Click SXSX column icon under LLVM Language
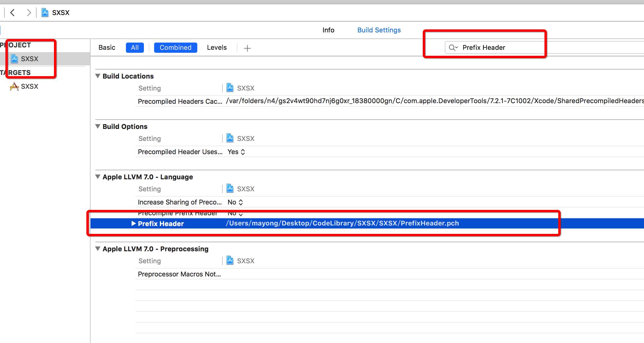644x343 pixels. (x=230, y=189)
